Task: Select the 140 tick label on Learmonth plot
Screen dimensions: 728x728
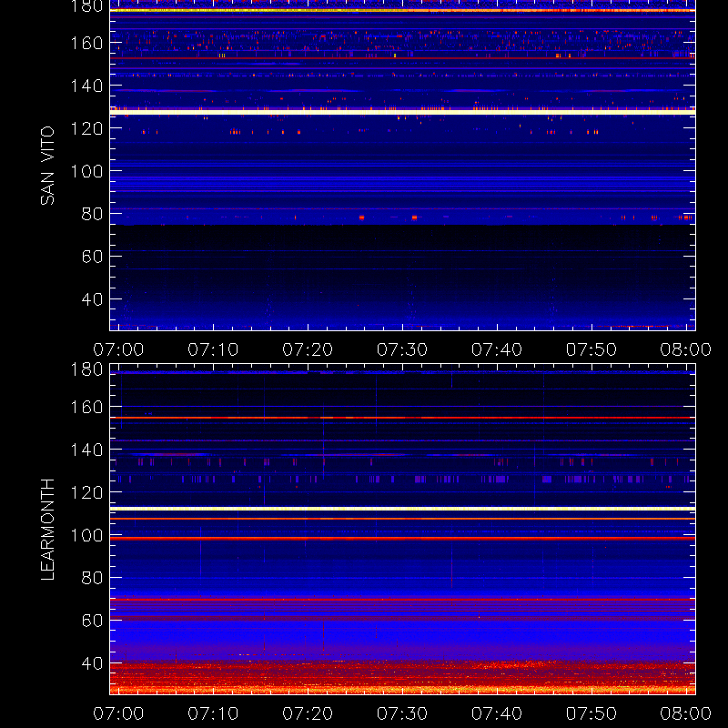Action: (x=86, y=450)
